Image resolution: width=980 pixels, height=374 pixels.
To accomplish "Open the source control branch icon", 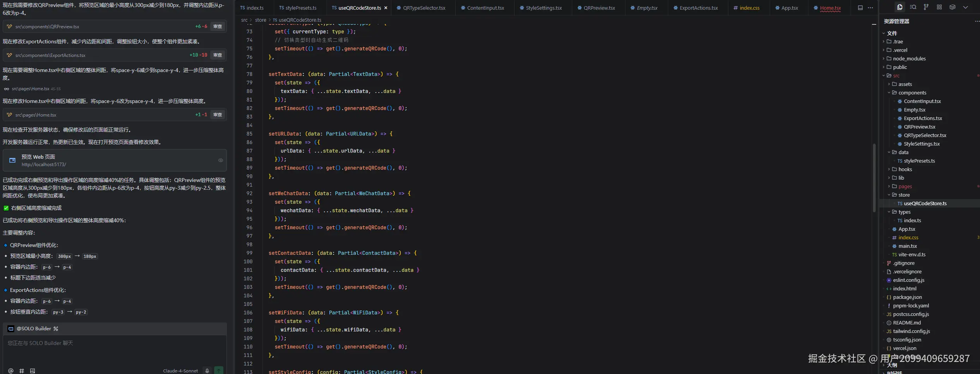I will point(926,7).
